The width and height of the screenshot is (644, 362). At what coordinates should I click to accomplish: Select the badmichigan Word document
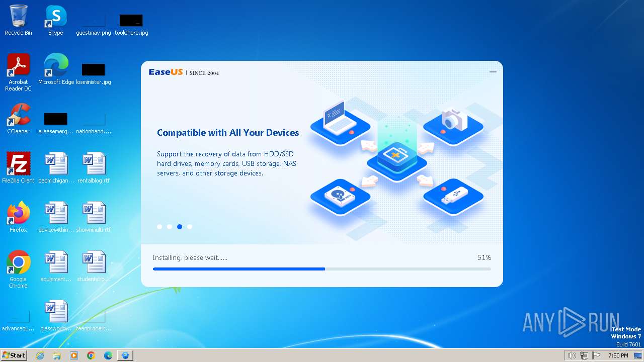56,168
